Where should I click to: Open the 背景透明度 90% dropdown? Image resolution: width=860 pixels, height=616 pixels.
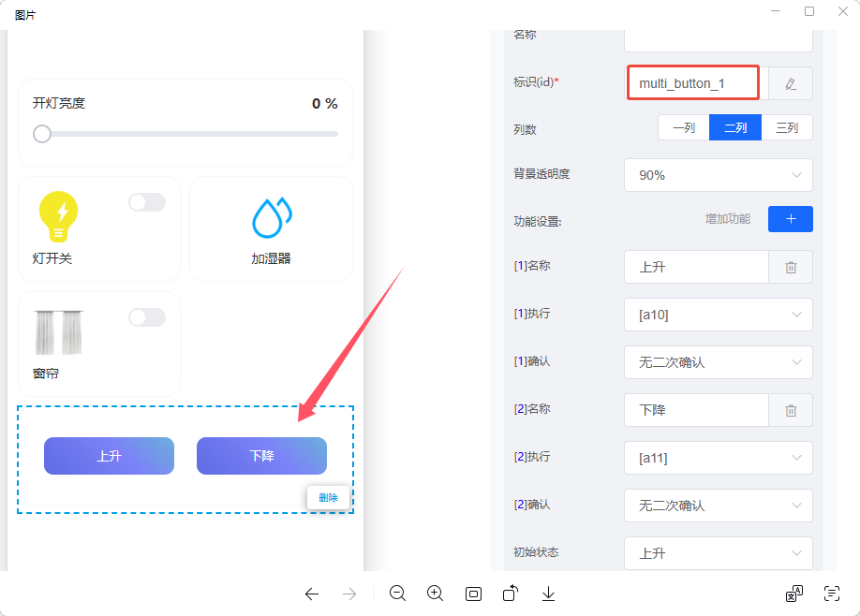click(718, 175)
